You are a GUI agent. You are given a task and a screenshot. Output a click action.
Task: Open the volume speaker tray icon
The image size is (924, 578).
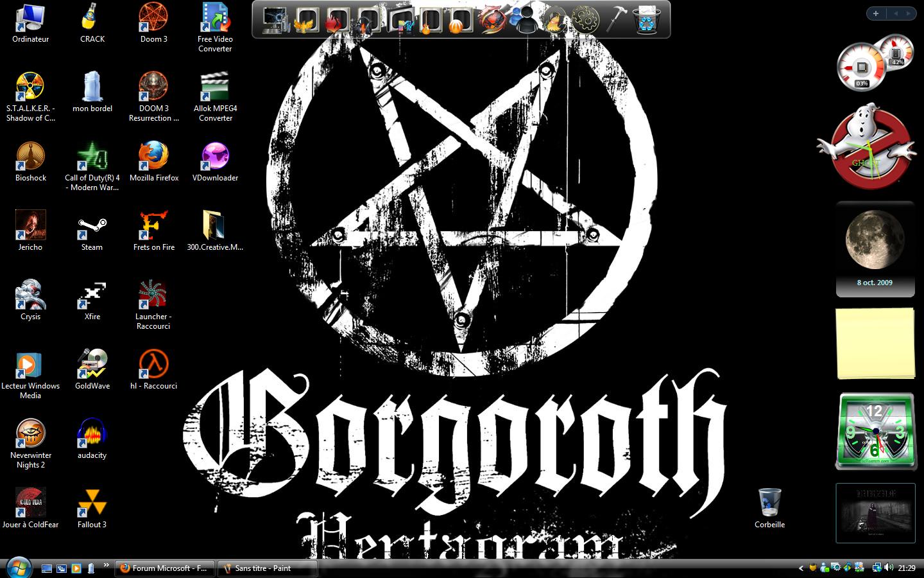click(889, 568)
